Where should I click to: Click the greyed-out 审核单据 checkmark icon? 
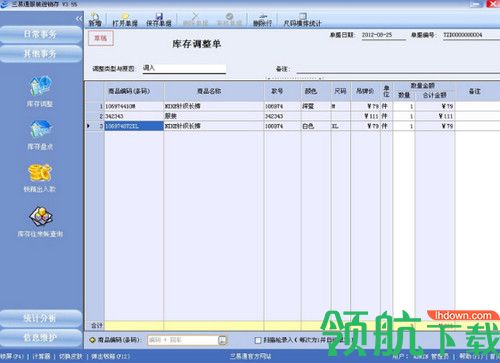[229, 20]
